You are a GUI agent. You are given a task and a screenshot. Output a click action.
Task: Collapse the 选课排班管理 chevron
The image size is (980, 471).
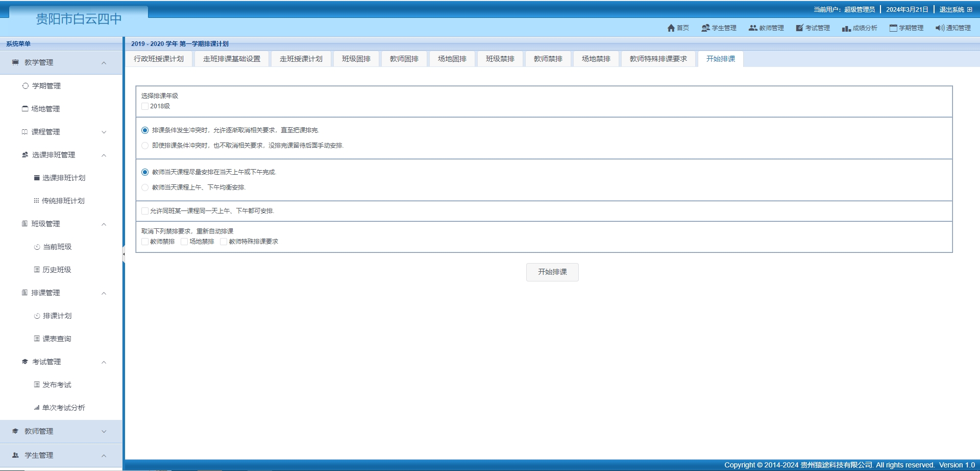(104, 155)
